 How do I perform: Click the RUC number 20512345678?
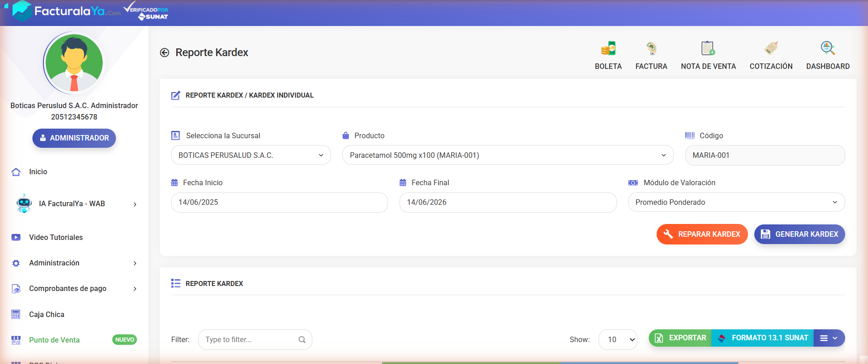74,117
